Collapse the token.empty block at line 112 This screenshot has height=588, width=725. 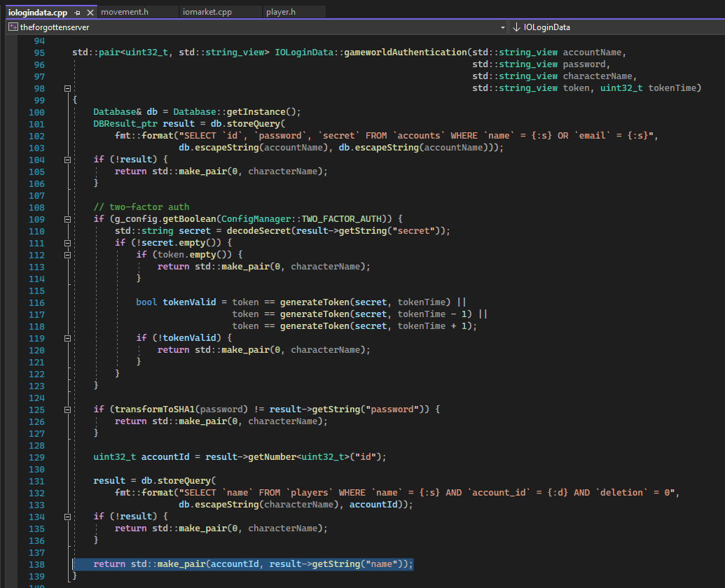point(67,255)
